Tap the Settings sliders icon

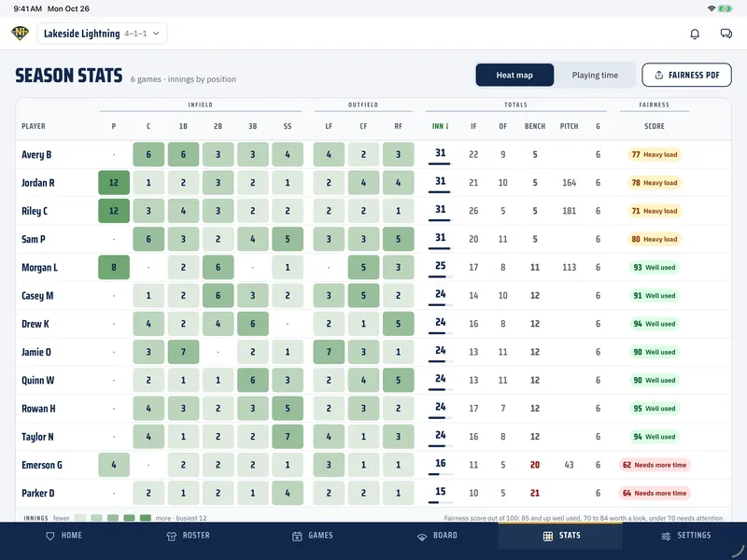[x=666, y=536]
